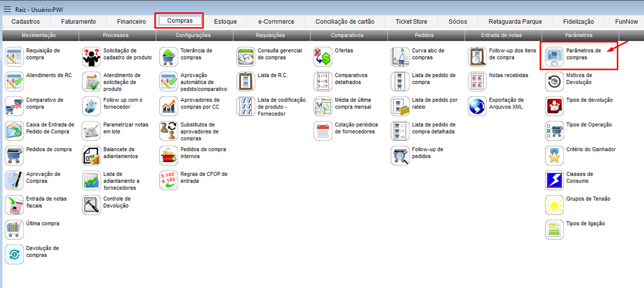The image size is (644, 288).
Task: Open the Ofertas icon
Action: click(323, 57)
